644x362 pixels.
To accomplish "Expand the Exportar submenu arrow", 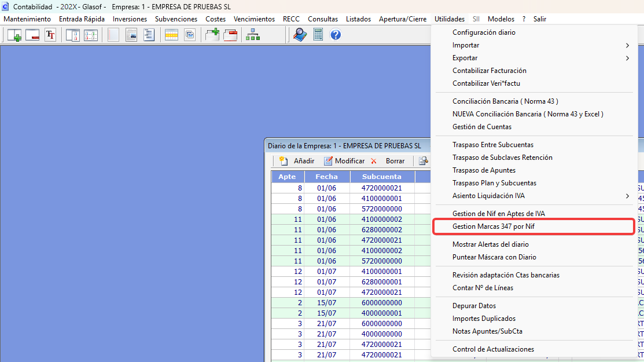I will pos(627,58).
